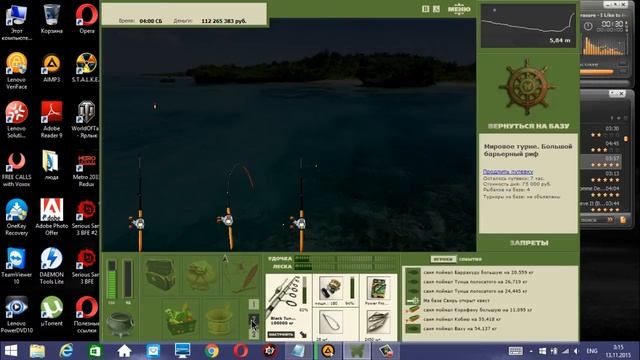Screen dimensions: 640x360
Task: Open the Lenovo VeriFace shortcut
Action: tap(16, 71)
